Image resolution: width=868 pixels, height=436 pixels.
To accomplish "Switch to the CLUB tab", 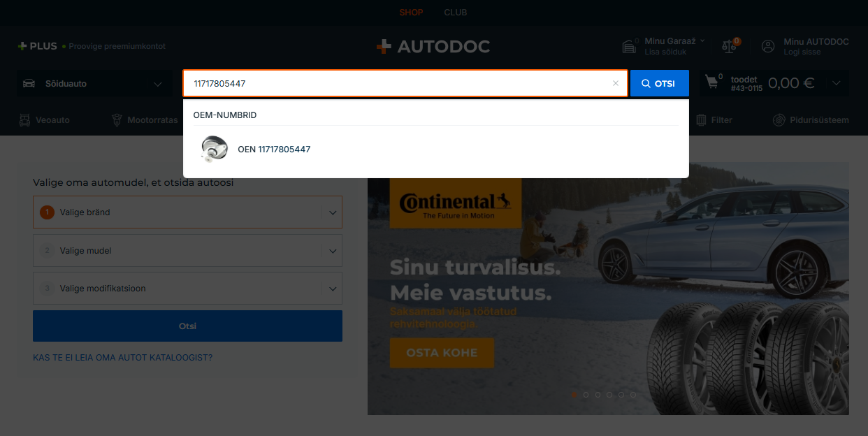I will coord(456,13).
